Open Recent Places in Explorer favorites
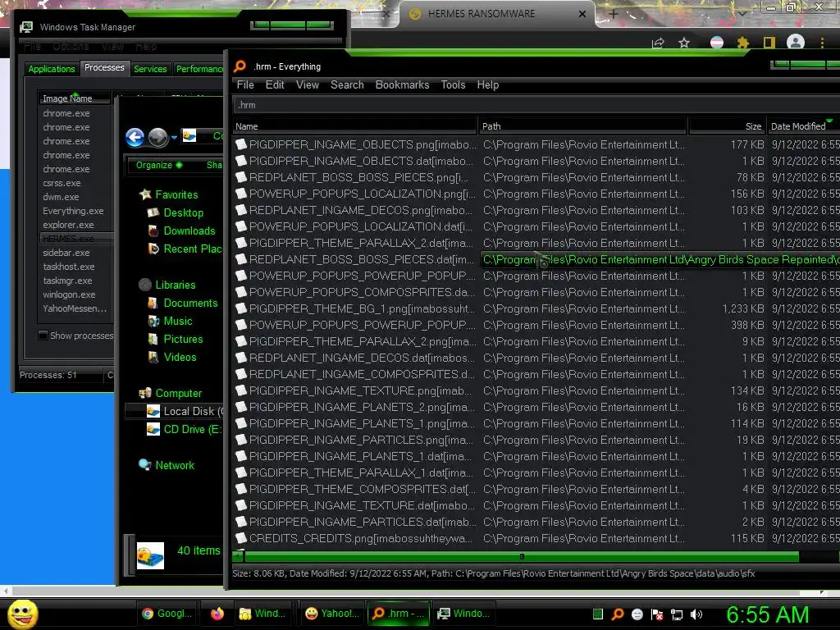Viewport: 840px width, 630px height. (185, 249)
